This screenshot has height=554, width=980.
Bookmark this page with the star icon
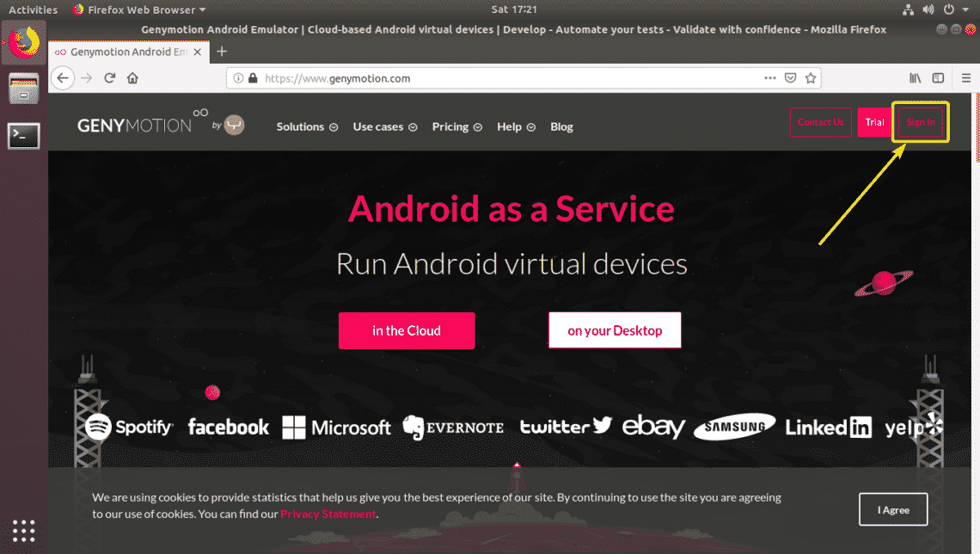pyautogui.click(x=810, y=78)
